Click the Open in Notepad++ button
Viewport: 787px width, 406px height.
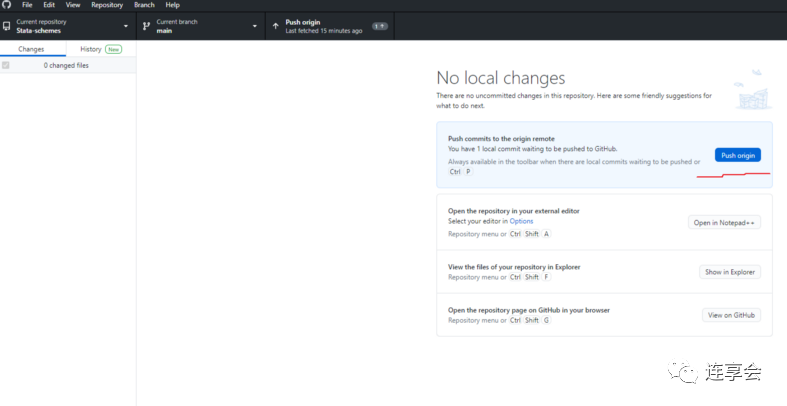pos(724,222)
